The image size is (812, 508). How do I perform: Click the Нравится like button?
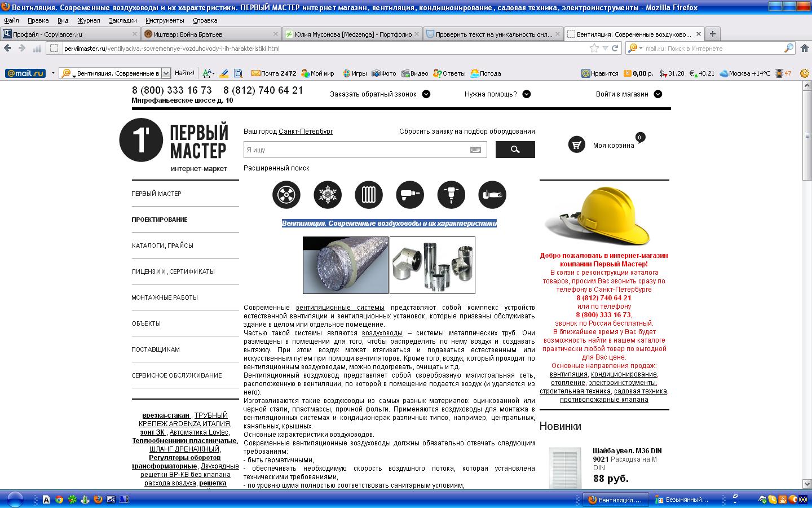click(600, 73)
